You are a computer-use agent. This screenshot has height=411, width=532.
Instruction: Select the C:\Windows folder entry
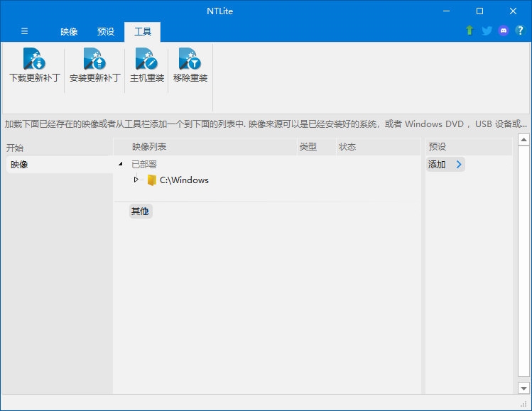point(184,180)
